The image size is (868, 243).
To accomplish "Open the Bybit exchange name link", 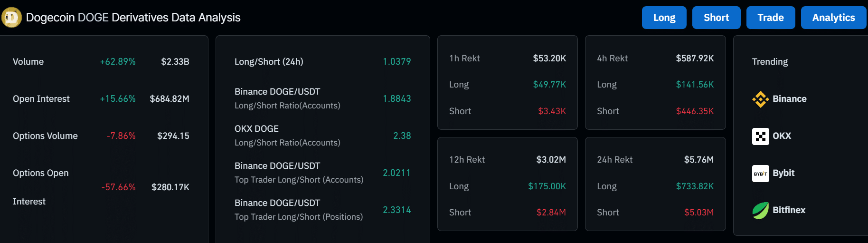I will tap(783, 173).
